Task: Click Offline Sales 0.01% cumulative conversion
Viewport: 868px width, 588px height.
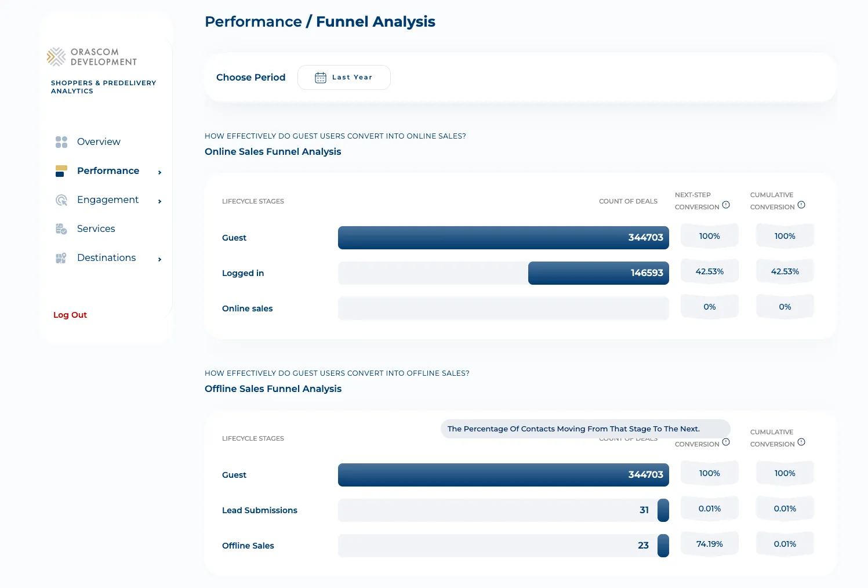Action: click(x=785, y=544)
